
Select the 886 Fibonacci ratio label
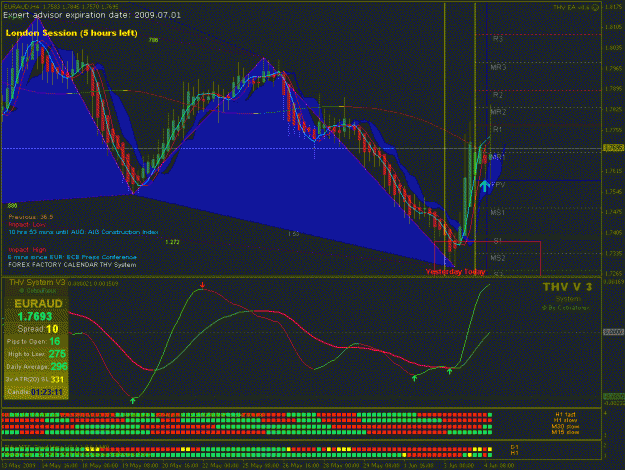[x=12, y=206]
